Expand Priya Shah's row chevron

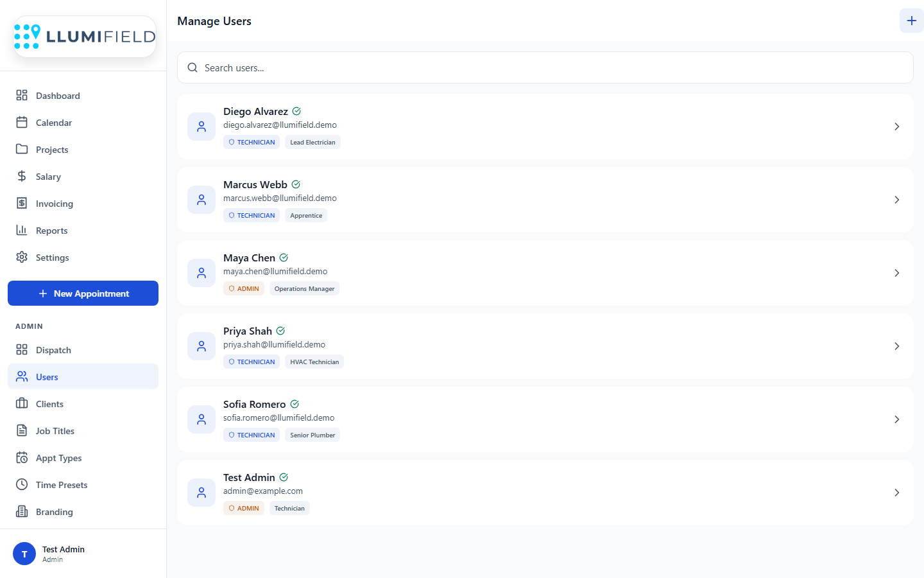click(897, 346)
